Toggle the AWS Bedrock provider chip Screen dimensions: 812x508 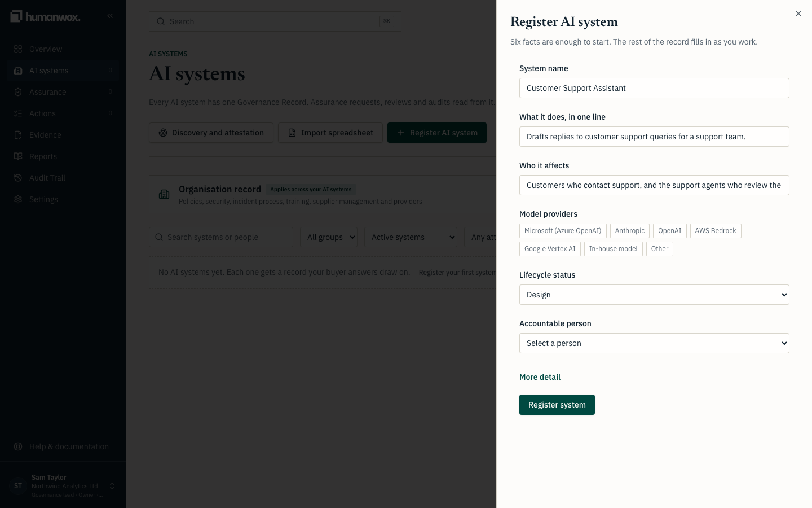click(716, 231)
